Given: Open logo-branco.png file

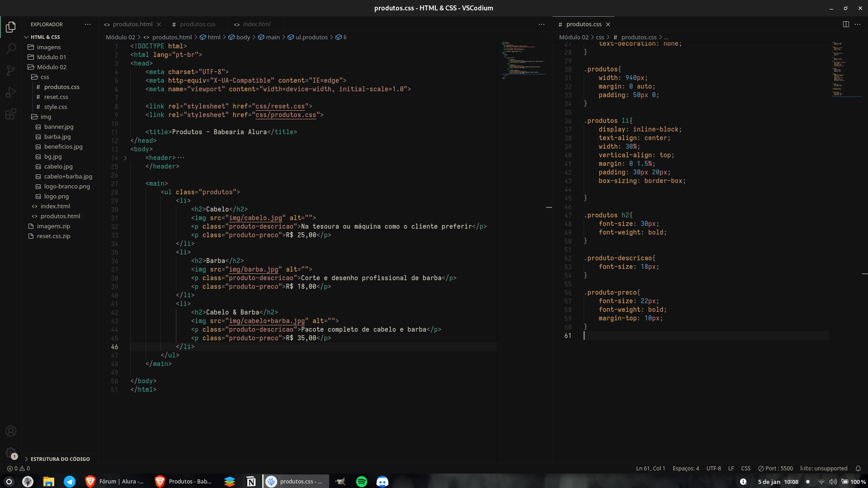Looking at the screenshot, I should point(67,186).
